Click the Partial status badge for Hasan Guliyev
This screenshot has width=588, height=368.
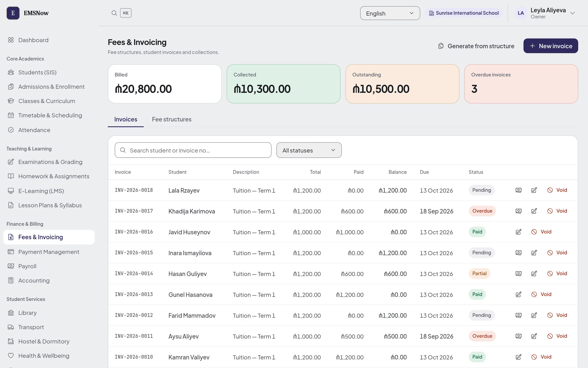[x=479, y=274]
